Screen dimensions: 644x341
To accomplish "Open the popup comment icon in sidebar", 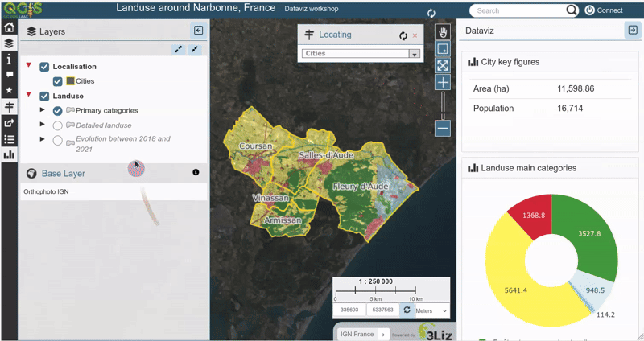I will 9,75.
